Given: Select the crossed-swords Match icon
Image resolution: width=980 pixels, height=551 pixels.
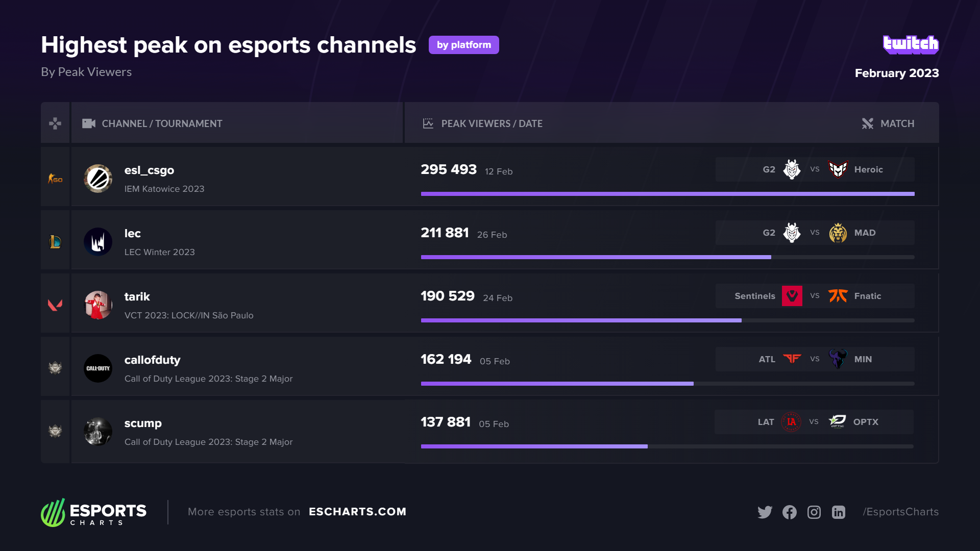Looking at the screenshot, I should click(x=868, y=123).
